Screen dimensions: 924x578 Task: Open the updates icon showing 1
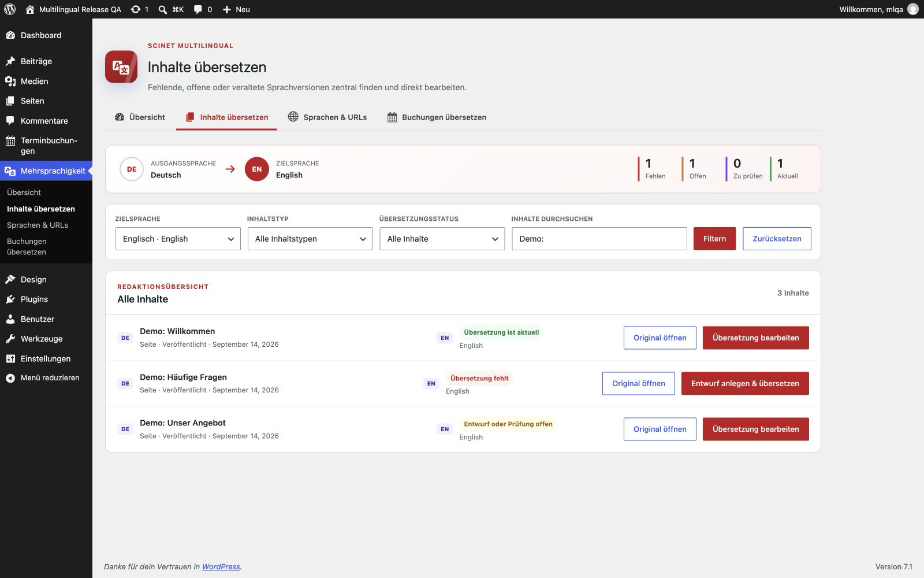pos(140,9)
